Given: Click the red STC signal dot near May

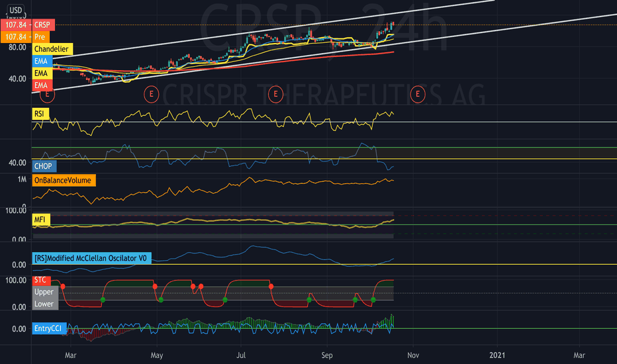Looking at the screenshot, I should coord(155,287).
